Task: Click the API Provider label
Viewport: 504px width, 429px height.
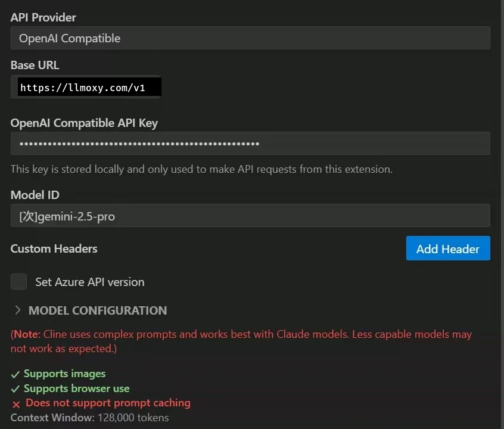Action: [x=43, y=17]
